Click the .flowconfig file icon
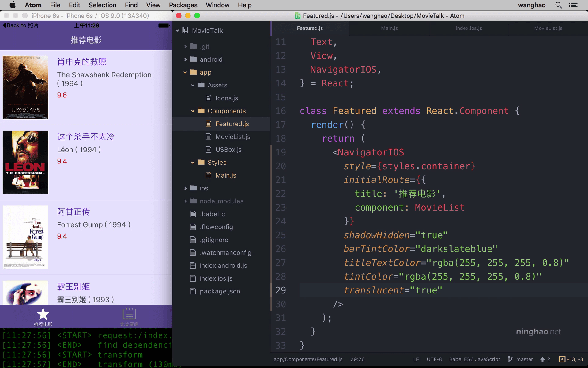 tap(193, 227)
